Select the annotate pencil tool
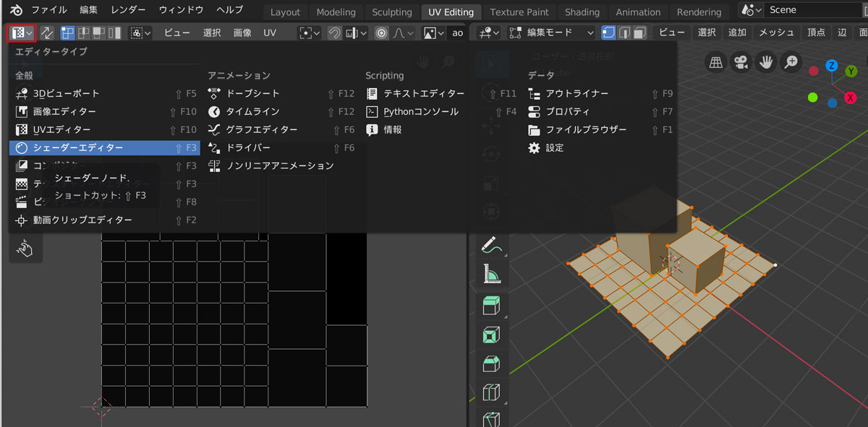 (x=490, y=245)
